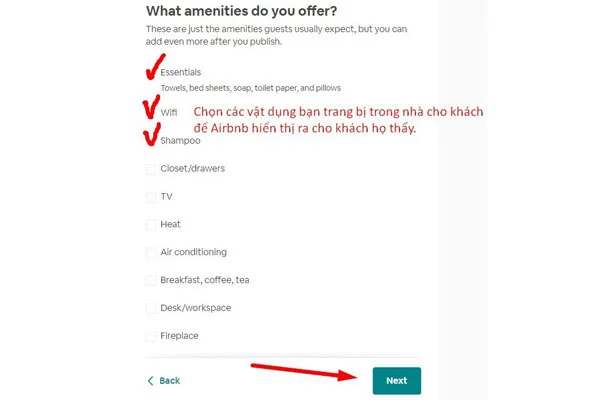Click the left chevron beside Back

coord(151,381)
